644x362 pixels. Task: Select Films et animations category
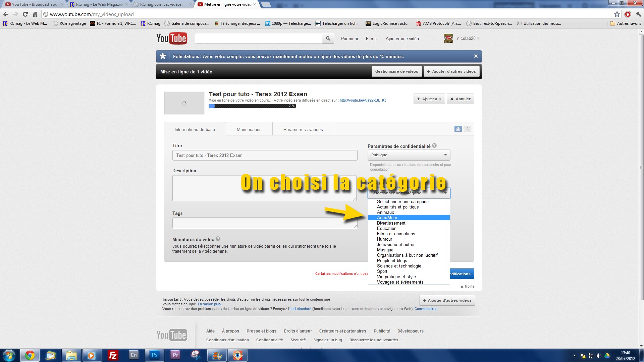[x=409, y=234]
